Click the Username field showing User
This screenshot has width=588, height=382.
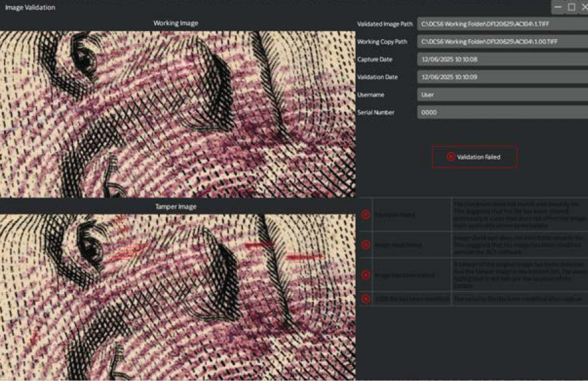coord(503,95)
